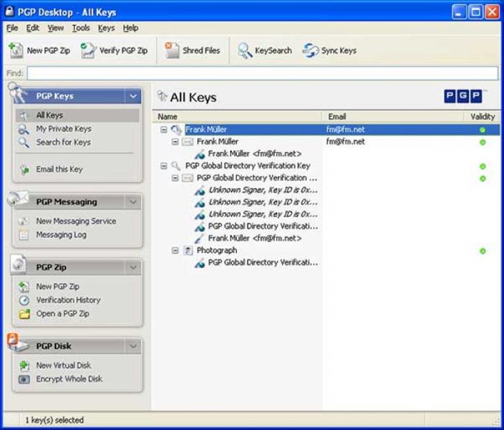Click the My Private Keys sidebar icon
This screenshot has height=430, width=504.
tap(24, 129)
